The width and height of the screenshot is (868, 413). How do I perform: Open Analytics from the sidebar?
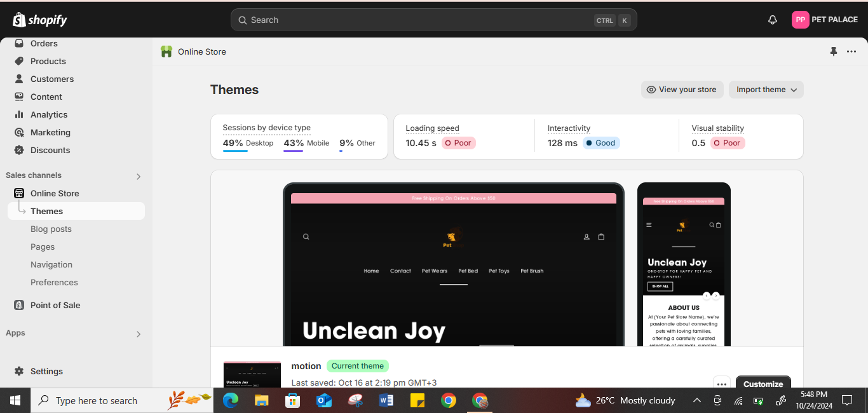pos(49,114)
